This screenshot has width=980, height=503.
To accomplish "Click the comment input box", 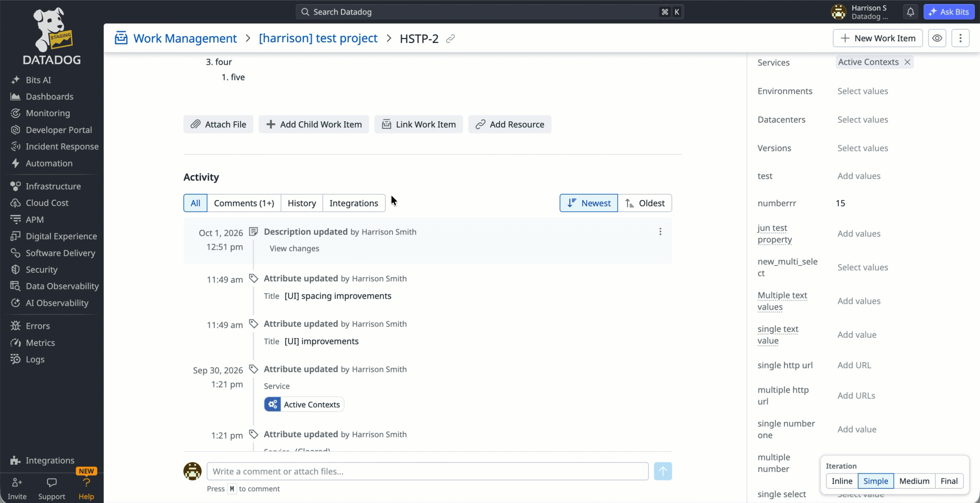I will [427, 472].
